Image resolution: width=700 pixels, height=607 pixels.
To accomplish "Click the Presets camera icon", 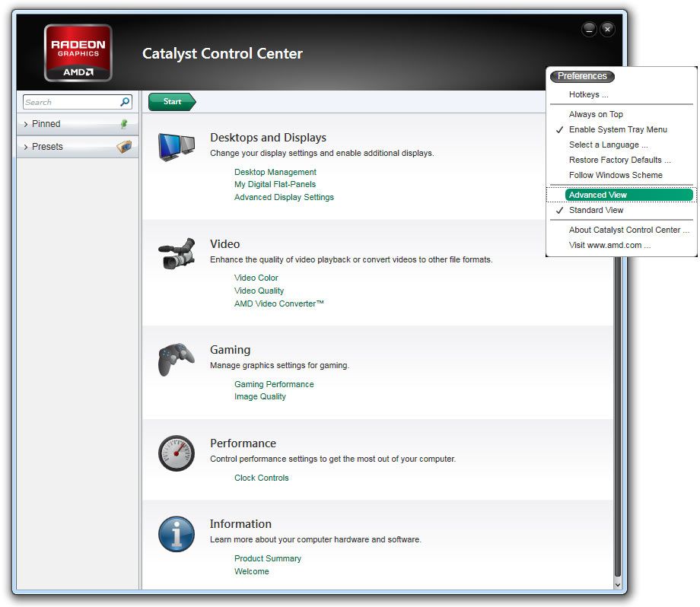I will click(x=125, y=146).
